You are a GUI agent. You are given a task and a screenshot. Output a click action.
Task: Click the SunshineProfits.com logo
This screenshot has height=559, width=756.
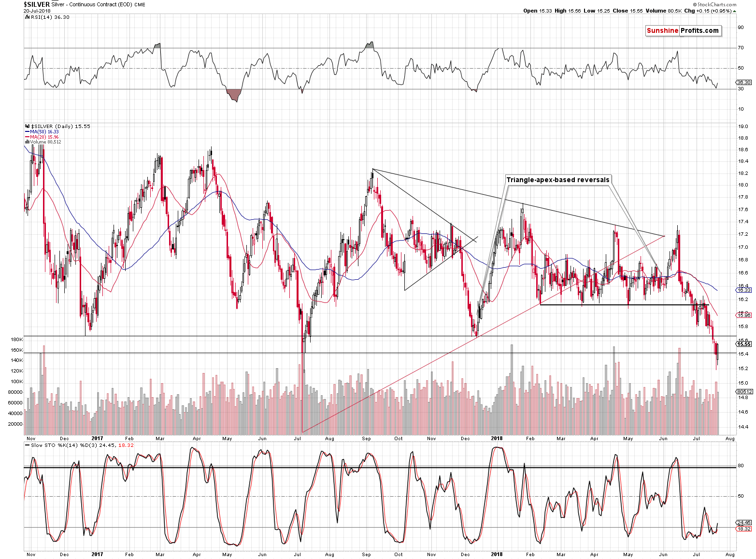point(683,30)
